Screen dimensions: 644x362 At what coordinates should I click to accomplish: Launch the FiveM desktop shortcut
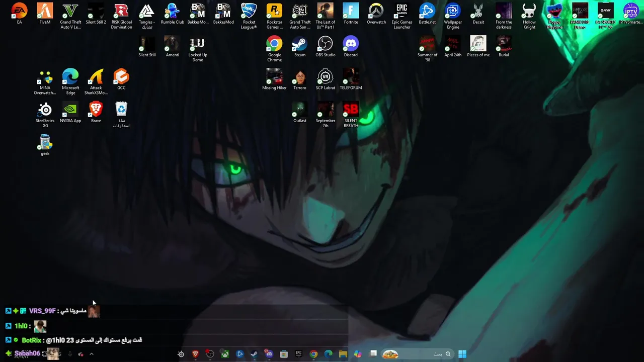45,14
